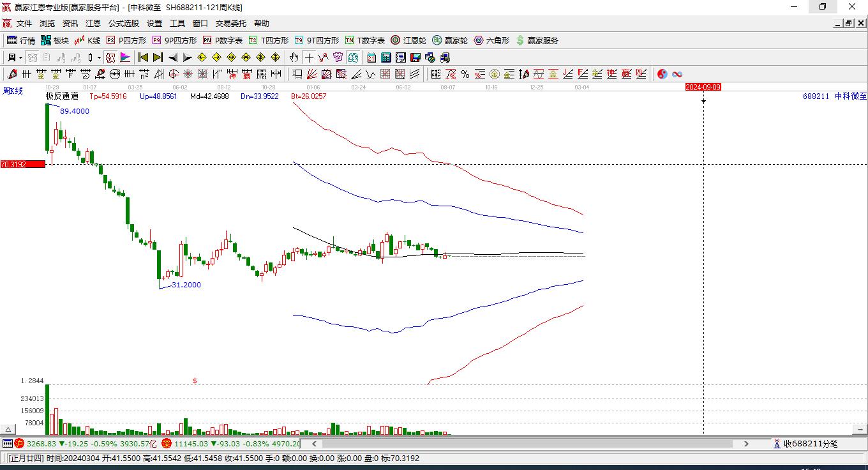Open the calendar icon in toolbar
Viewport: 868px width, 470px height.
[371, 57]
